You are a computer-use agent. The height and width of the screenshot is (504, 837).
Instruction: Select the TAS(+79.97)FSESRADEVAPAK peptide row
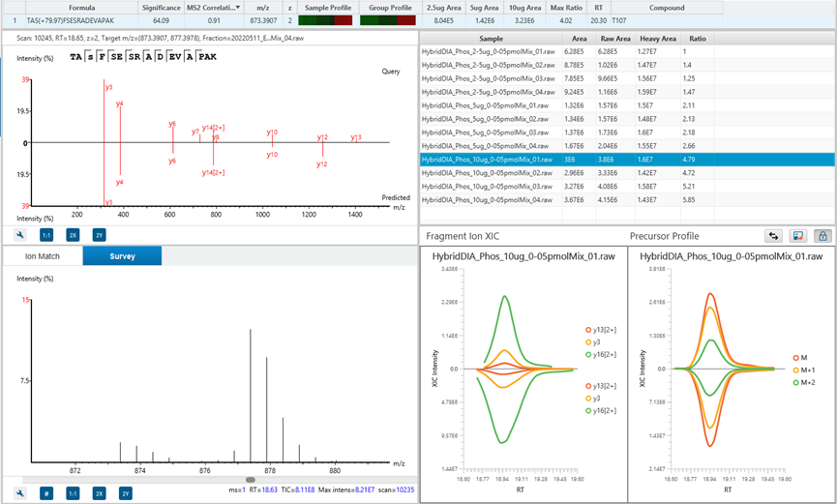418,21
